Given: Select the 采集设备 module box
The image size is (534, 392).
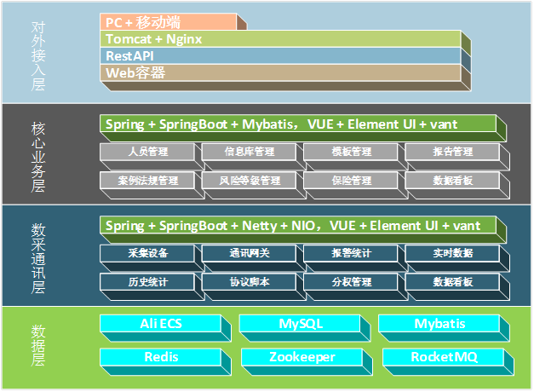Looking at the screenshot, I should pyautogui.click(x=146, y=254).
